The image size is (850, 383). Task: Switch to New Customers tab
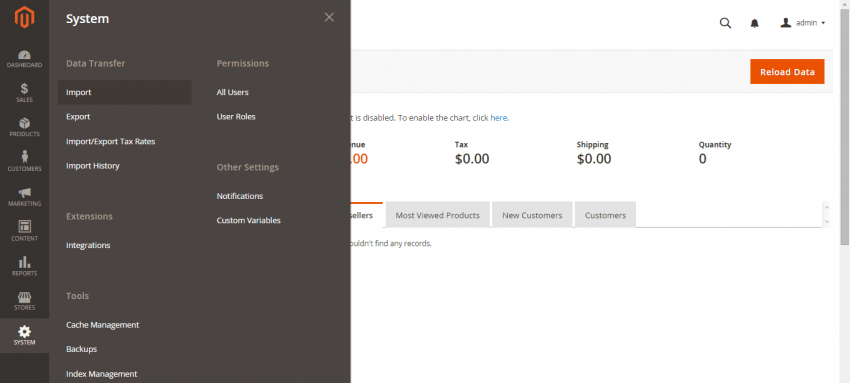pos(532,215)
